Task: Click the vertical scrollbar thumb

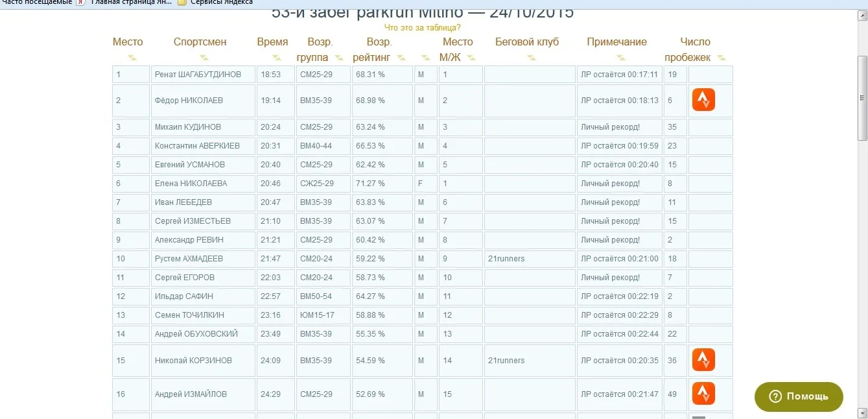Action: pyautogui.click(x=862, y=97)
